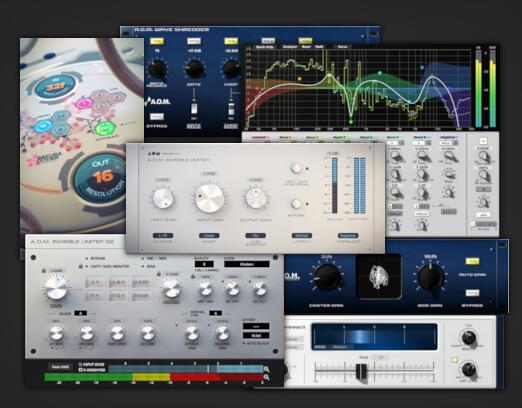
Task: Click the lock icon beside the Gain value
Action: 44,270
